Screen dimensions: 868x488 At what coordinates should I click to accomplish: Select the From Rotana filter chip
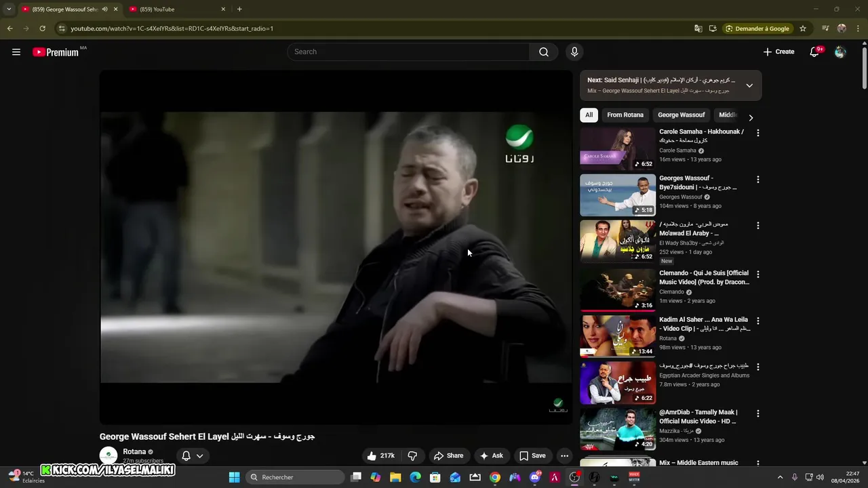(625, 115)
